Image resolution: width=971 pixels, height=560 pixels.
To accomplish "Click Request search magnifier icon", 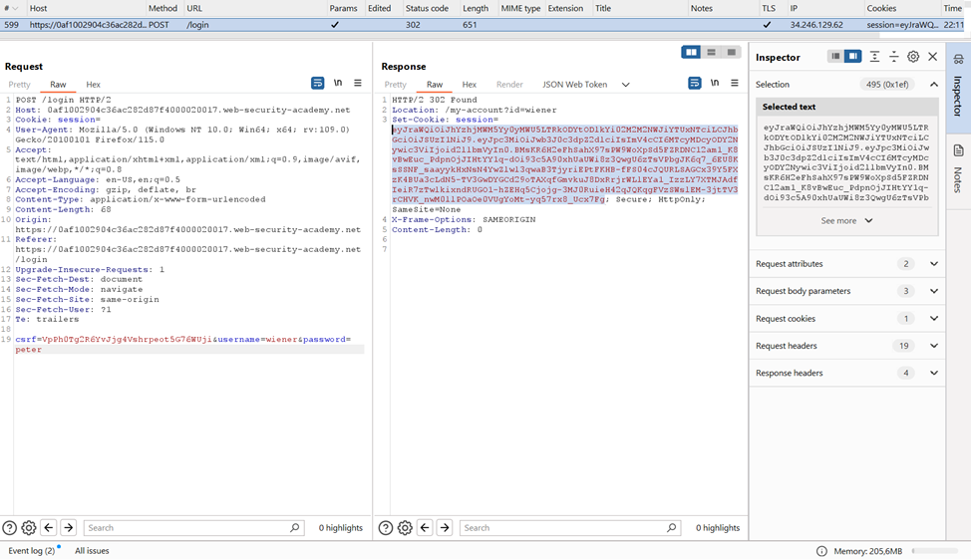I will tap(295, 528).
